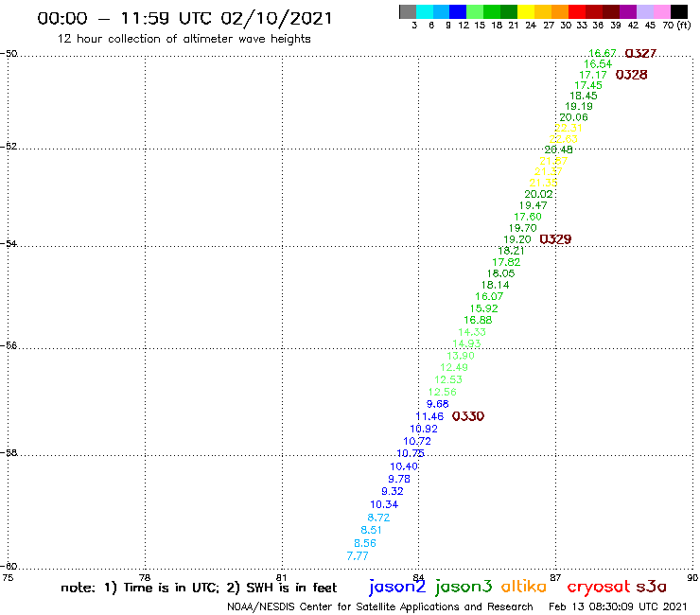Image resolution: width=700 pixels, height=615 pixels.
Task: Click the title '00:00 – 11:59 UTC 02/10/2021'
Action: tap(184, 19)
